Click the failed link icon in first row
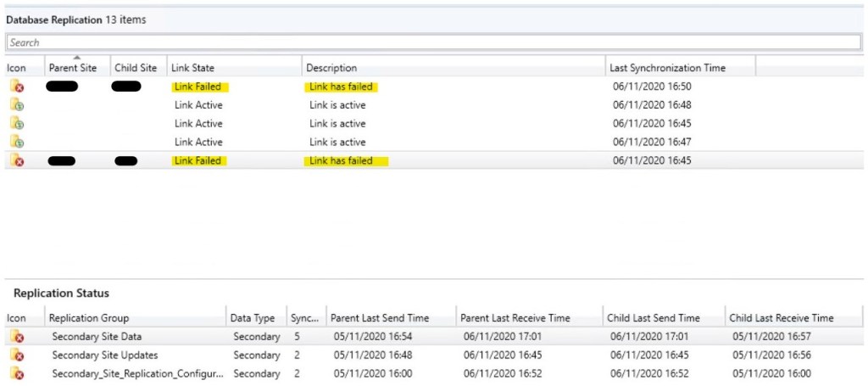The image size is (868, 386). [17, 87]
